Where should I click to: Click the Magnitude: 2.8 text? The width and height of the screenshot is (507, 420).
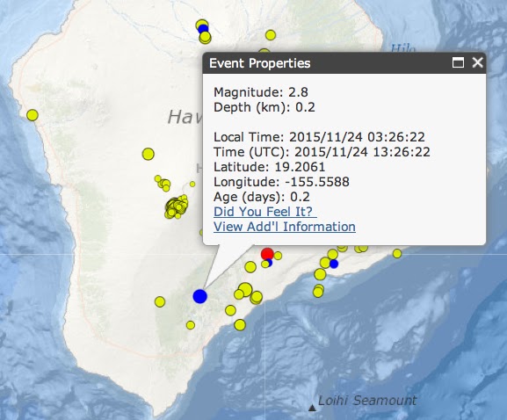[261, 92]
